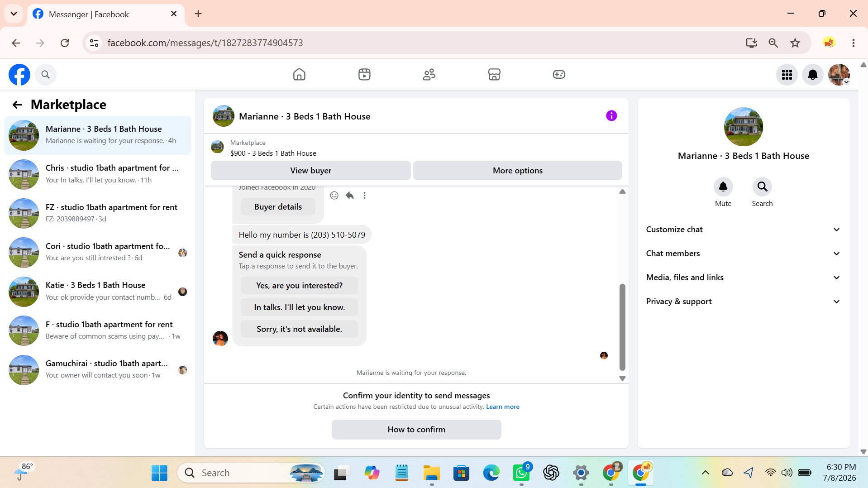This screenshot has height=488, width=868.
Task: Open the browser zoom magnifier icon
Action: [x=773, y=43]
